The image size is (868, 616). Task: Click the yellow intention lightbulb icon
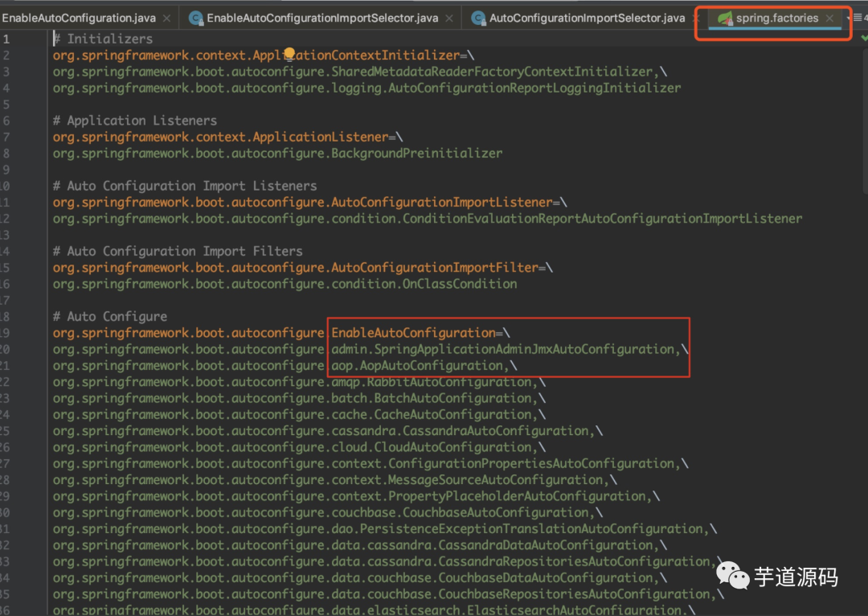289,54
